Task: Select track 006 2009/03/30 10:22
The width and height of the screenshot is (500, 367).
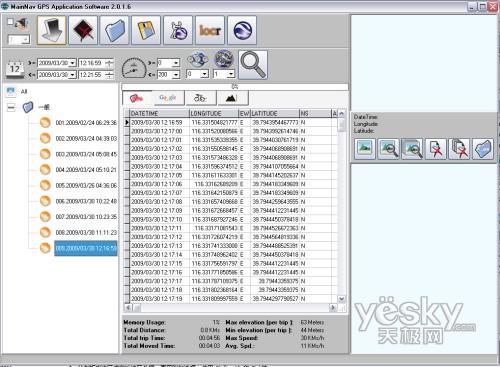Action: pyautogui.click(x=86, y=201)
